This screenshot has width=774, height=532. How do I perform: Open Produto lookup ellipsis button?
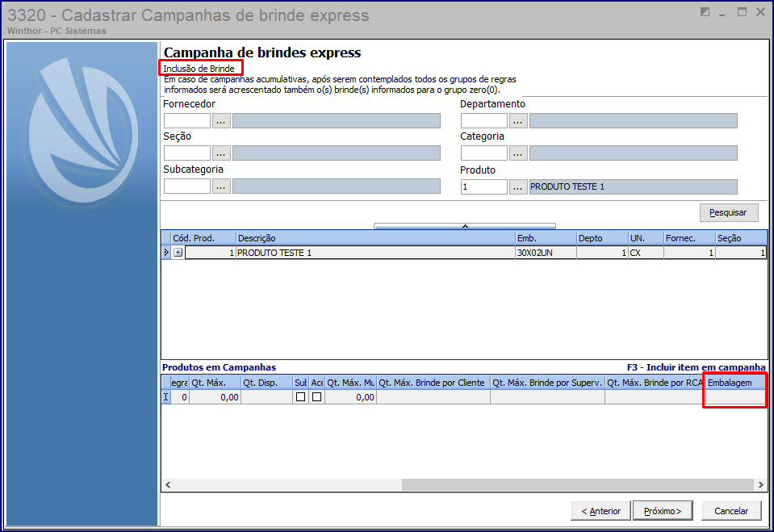518,186
